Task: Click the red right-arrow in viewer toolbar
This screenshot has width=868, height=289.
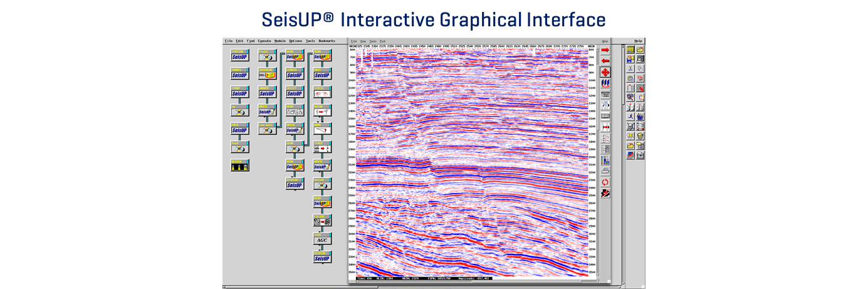Action: click(x=605, y=50)
